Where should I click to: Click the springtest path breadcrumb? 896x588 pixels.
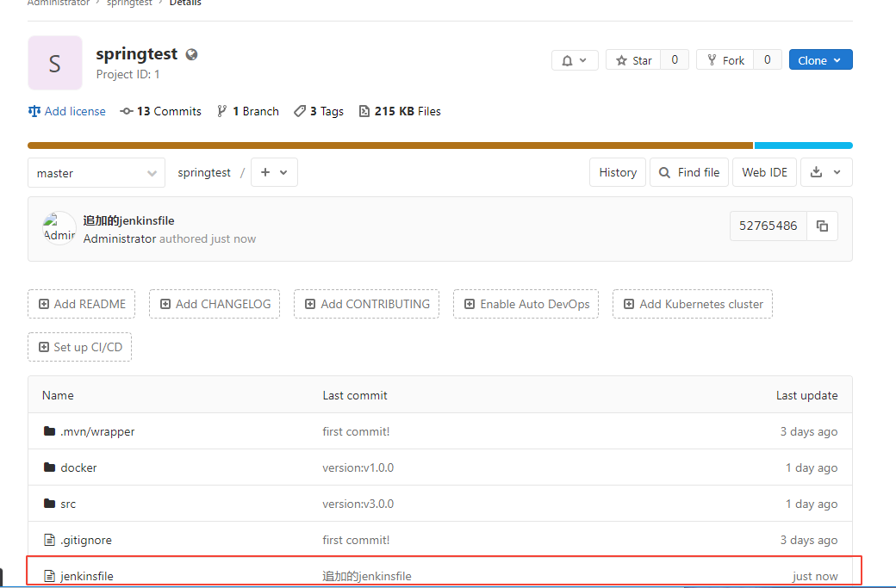coord(204,172)
